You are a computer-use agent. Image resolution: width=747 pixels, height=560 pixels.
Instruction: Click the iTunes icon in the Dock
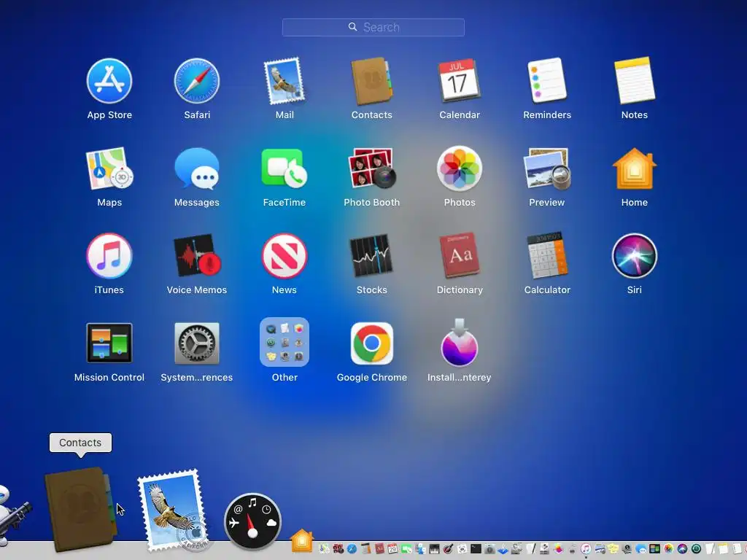pyautogui.click(x=586, y=549)
